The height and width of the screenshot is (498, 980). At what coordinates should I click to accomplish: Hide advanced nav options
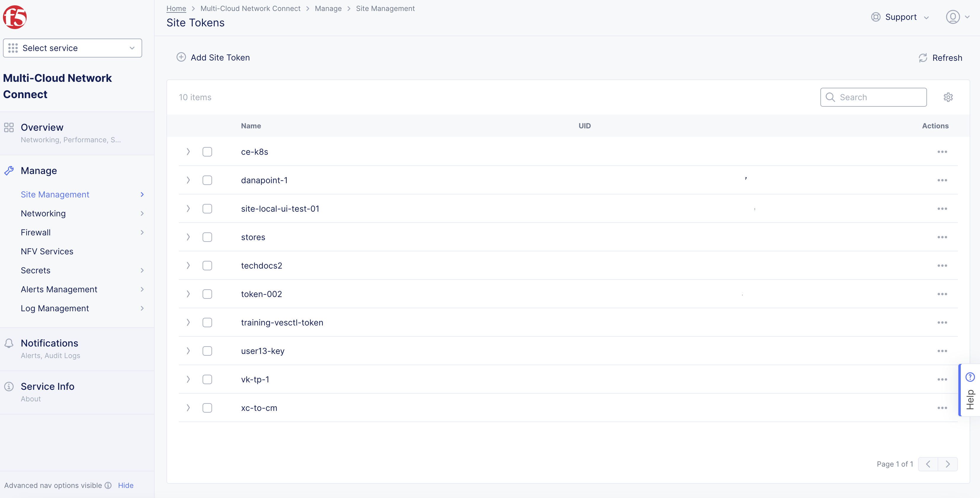[126, 485]
